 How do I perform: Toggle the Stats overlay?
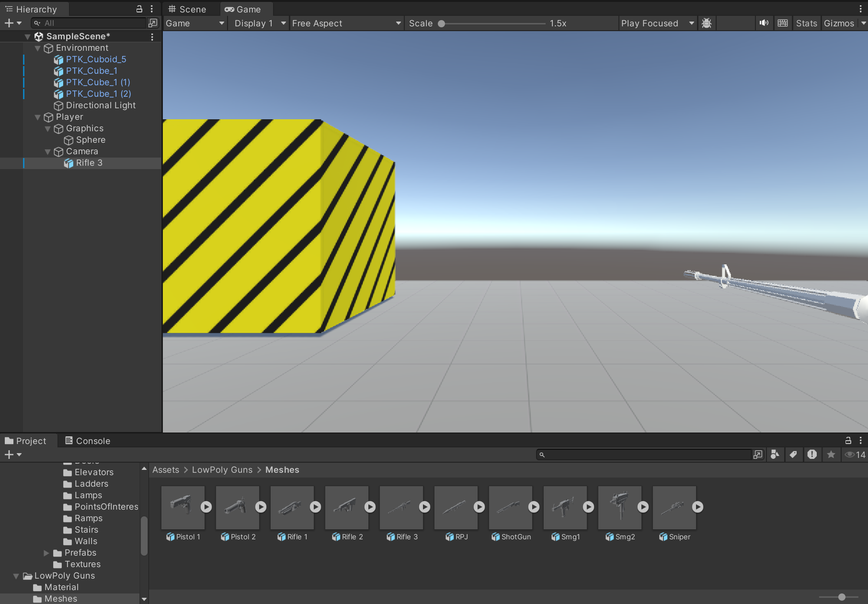coord(806,23)
